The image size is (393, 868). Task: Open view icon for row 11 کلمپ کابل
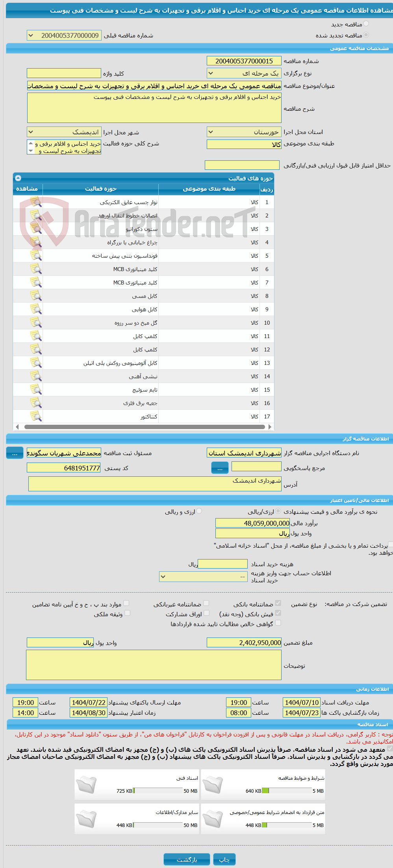[x=36, y=336]
